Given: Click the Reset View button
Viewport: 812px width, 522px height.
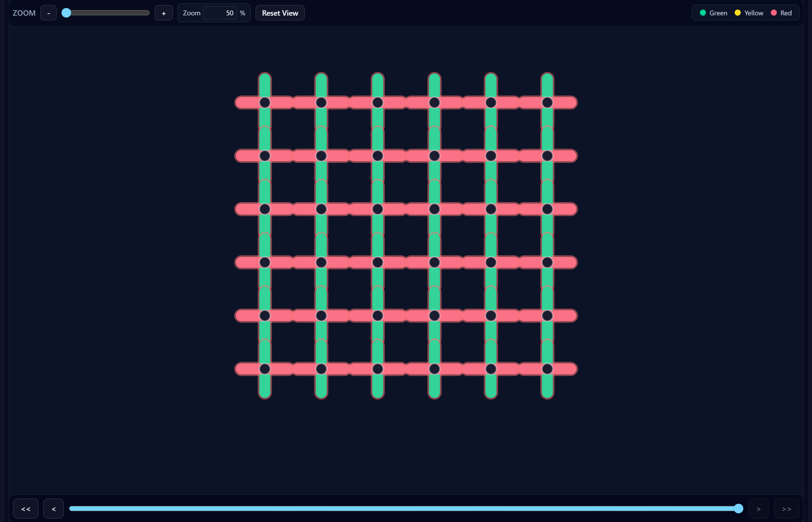Looking at the screenshot, I should [280, 13].
